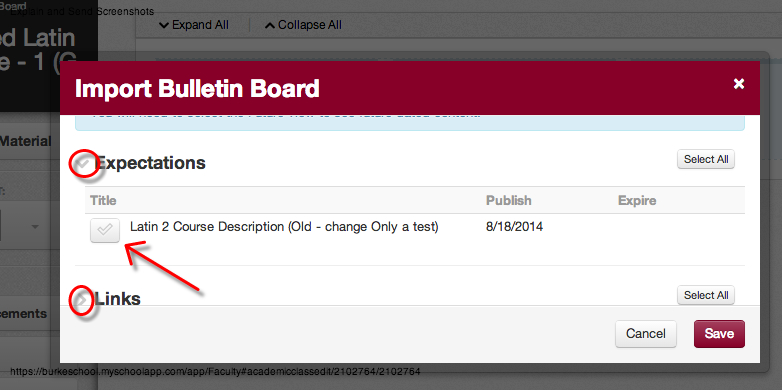This screenshot has width=782, height=390.
Task: Click Select All for Expectations
Action: tap(706, 160)
